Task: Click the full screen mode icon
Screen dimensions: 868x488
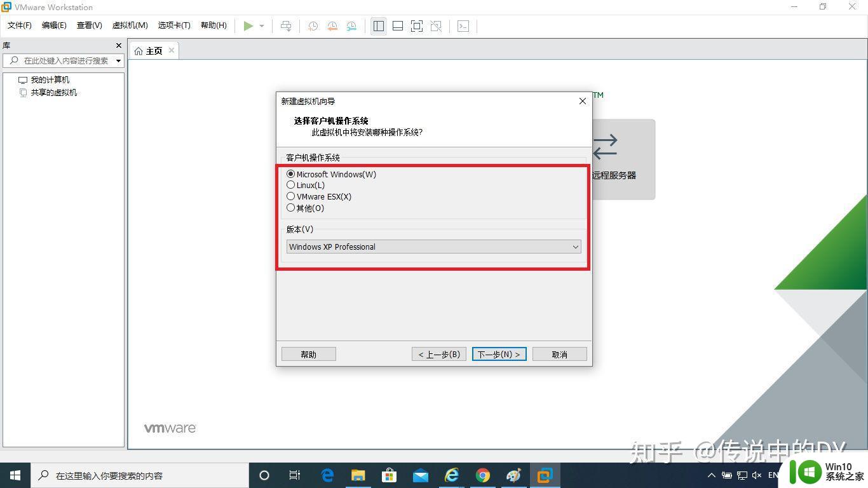Action: click(417, 26)
